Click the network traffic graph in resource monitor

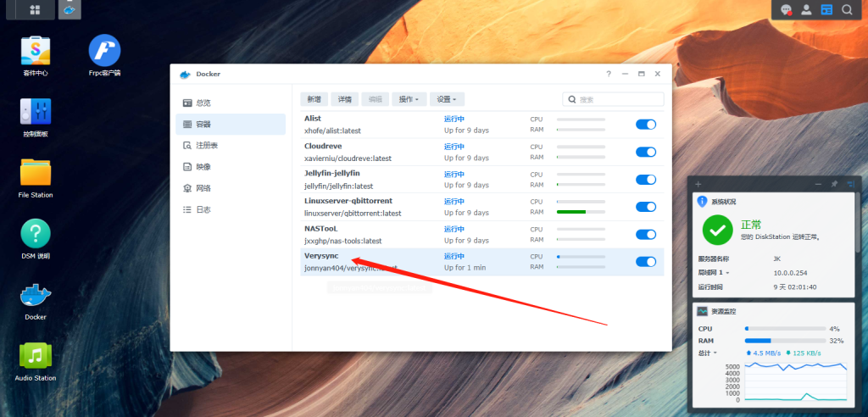tap(796, 382)
